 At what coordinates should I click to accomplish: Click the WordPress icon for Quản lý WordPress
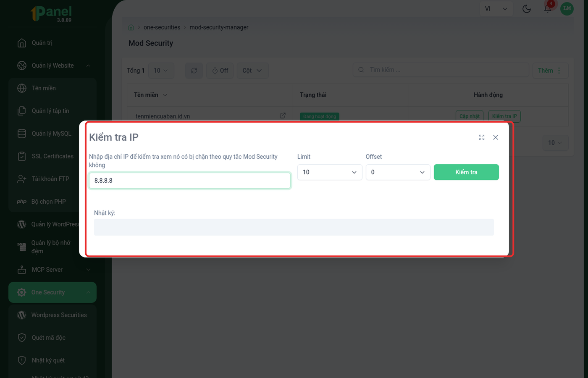pos(22,224)
